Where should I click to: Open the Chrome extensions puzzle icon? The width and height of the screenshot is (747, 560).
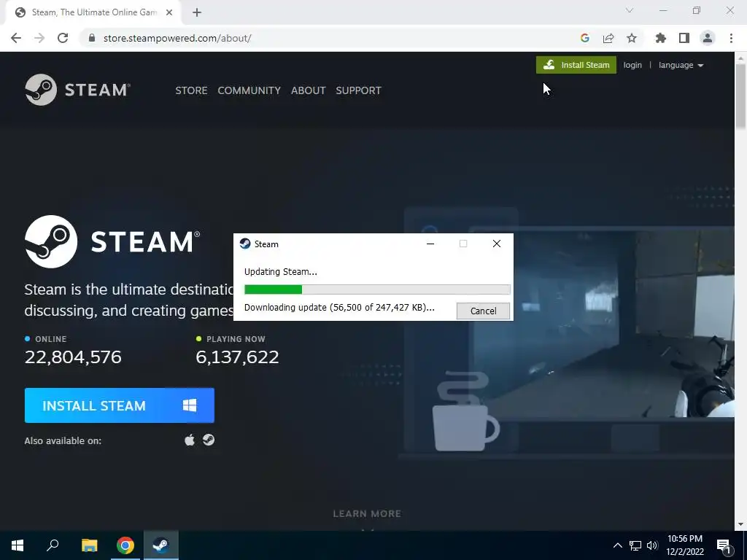coord(661,38)
